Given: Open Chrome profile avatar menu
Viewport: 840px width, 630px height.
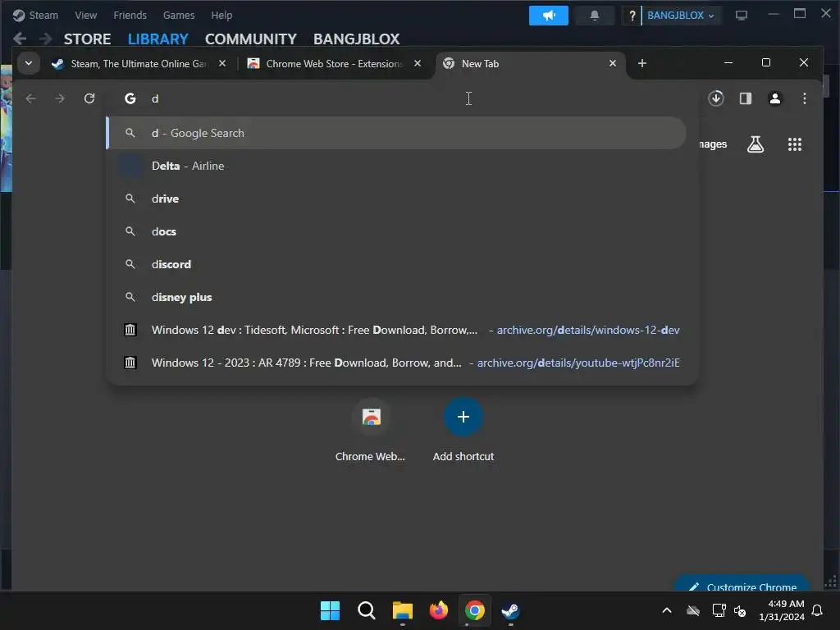Looking at the screenshot, I should point(774,98).
